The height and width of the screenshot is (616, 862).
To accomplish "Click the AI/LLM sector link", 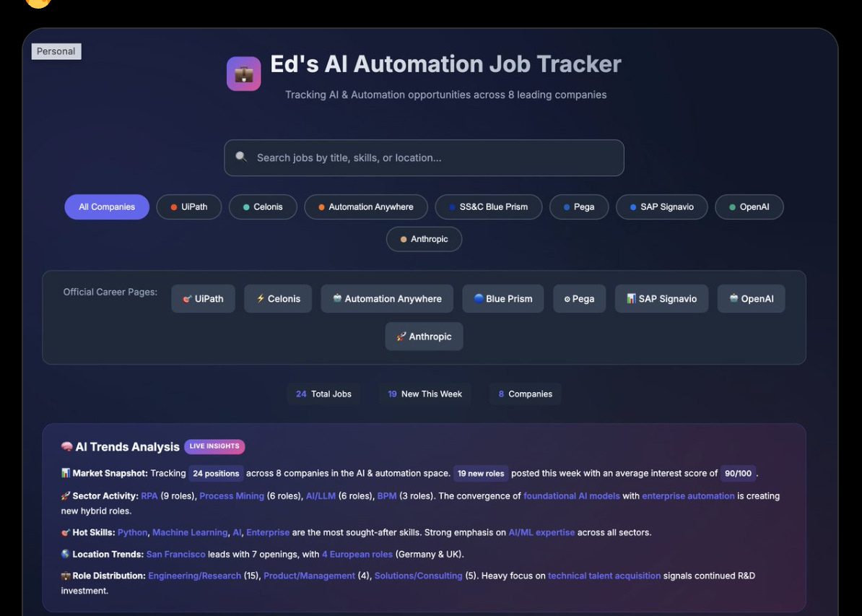I will (321, 495).
